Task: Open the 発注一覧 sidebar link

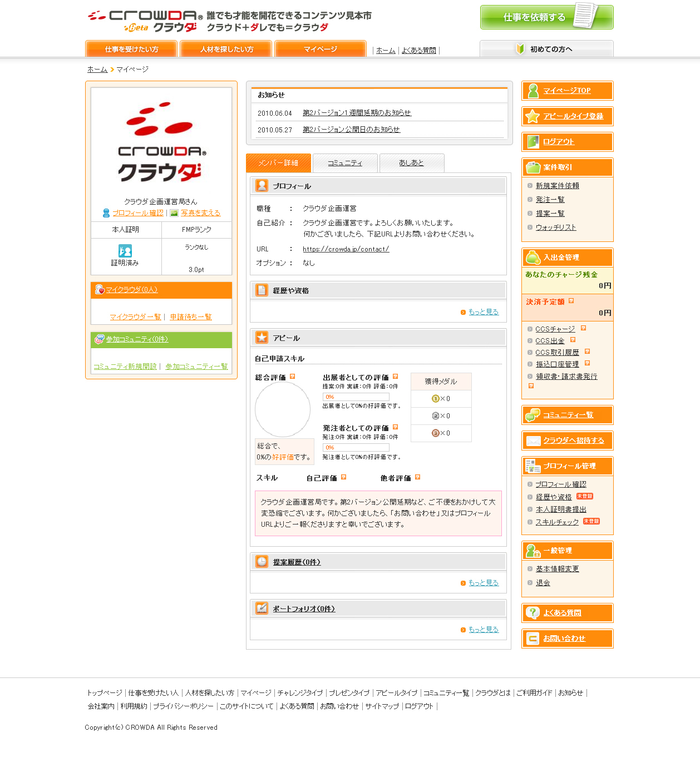Action: [550, 200]
